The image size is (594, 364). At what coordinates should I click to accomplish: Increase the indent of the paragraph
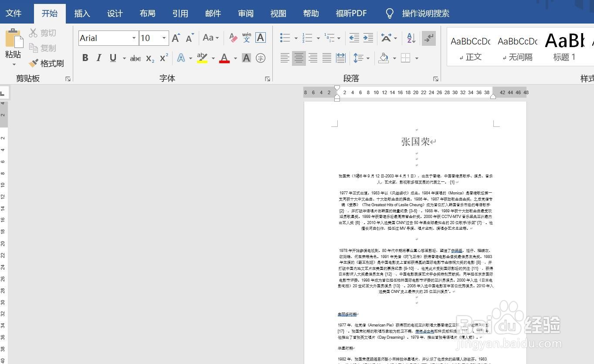367,38
